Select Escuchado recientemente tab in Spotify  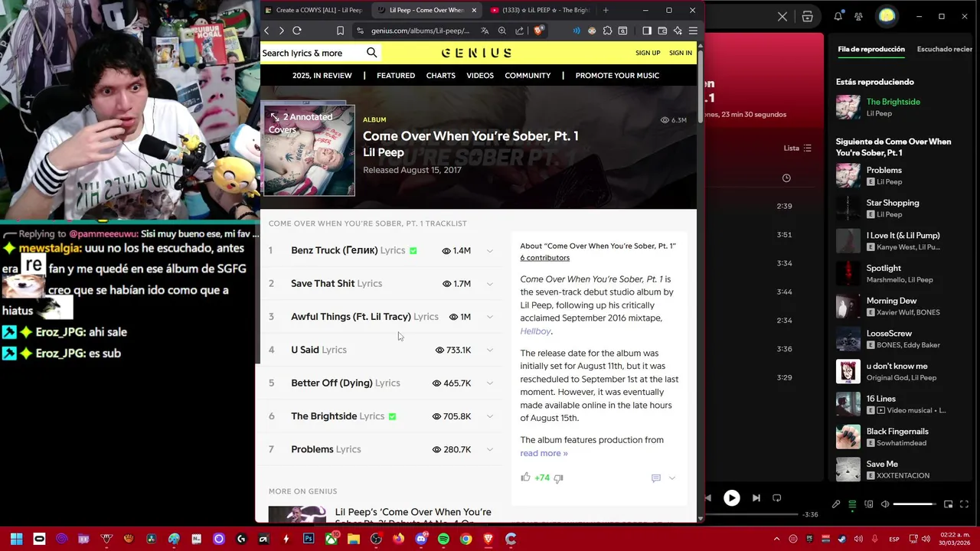(945, 49)
